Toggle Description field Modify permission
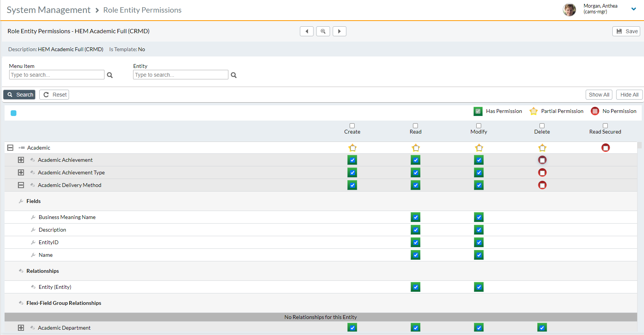The width and height of the screenshot is (644, 335). pos(479,230)
